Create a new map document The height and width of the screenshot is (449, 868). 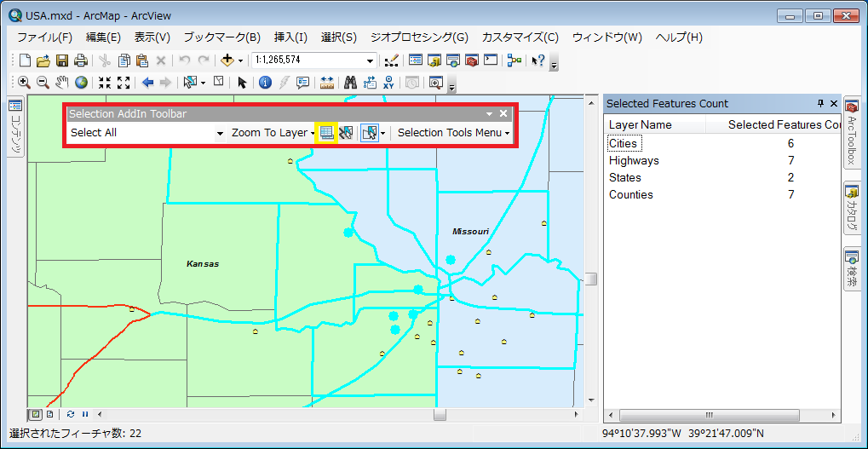point(25,60)
